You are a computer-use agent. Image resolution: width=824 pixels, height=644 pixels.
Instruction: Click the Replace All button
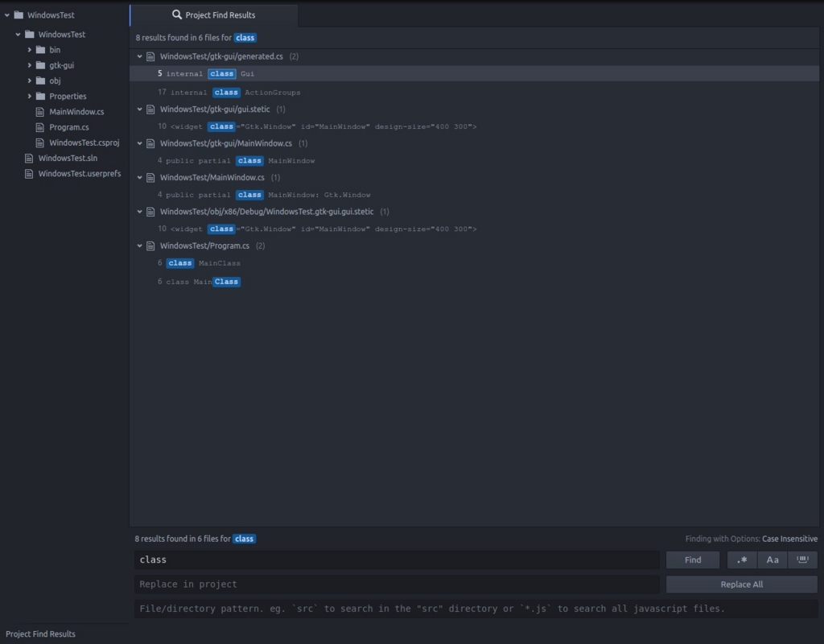pyautogui.click(x=741, y=584)
